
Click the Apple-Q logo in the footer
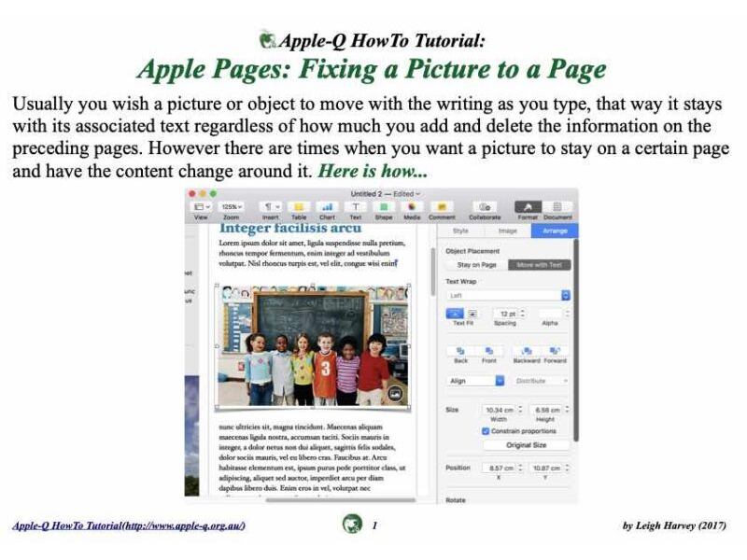[x=353, y=525]
